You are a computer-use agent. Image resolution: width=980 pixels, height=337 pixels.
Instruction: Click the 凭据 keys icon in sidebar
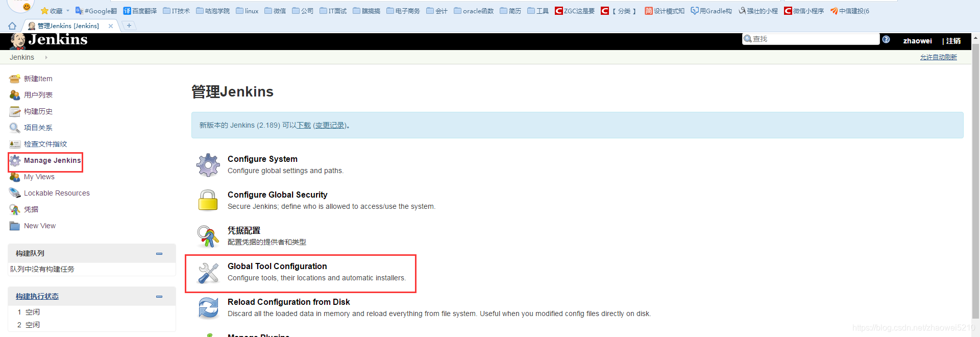point(15,209)
